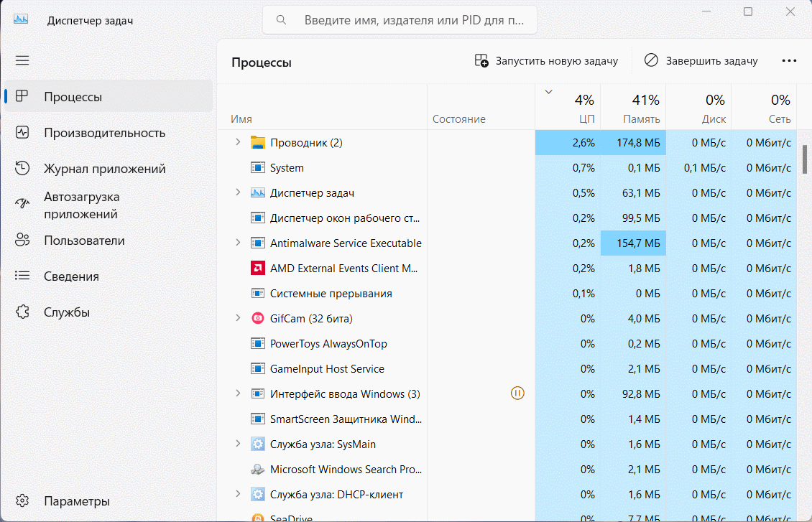Image resolution: width=812 pixels, height=522 pixels.
Task: Open the Автозагрузка приложений page
Action: point(109,205)
